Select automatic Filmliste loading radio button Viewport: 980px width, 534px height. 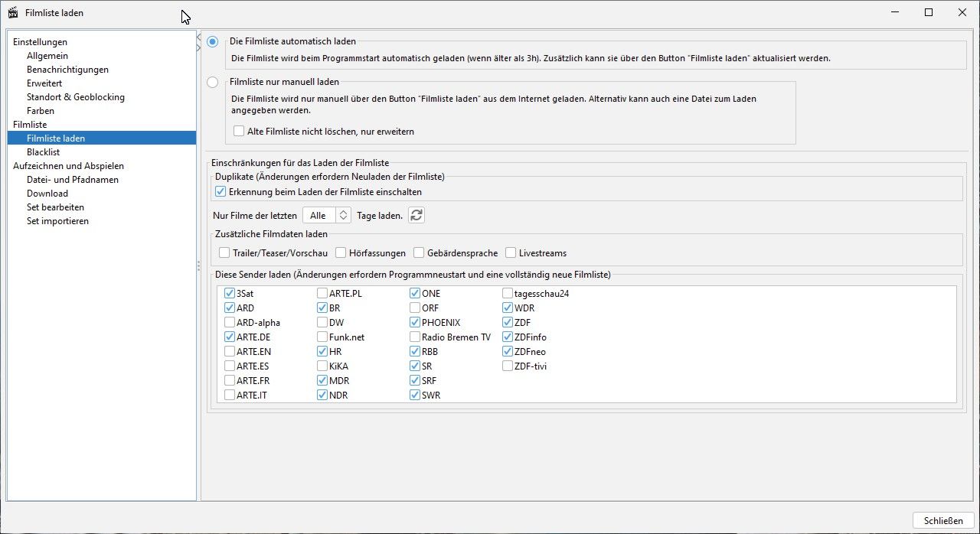[x=212, y=42]
